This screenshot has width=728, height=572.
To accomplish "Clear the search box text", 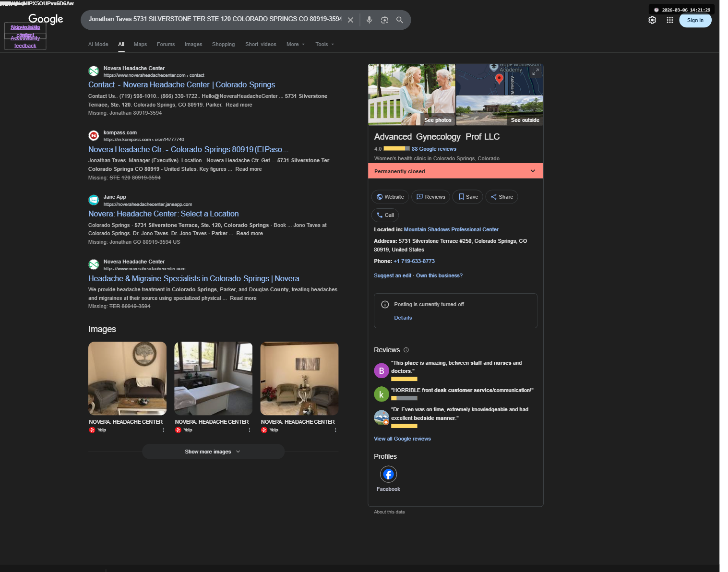I will pos(350,20).
